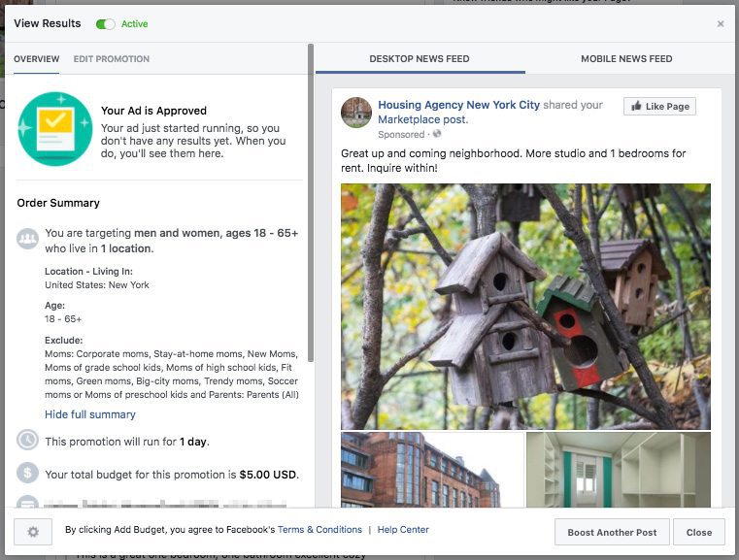
Task: Switch to the Edit Promotion tab
Action: (112, 59)
